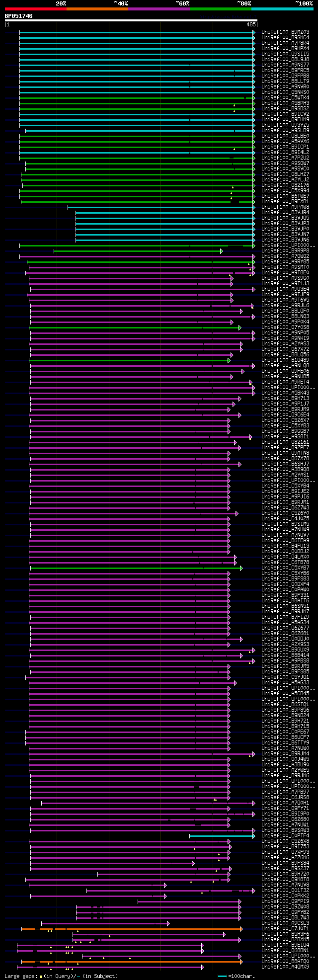Open the hit UniRef100_A7P8R4
The width and height of the screenshot is (318, 980).
pos(285,43)
